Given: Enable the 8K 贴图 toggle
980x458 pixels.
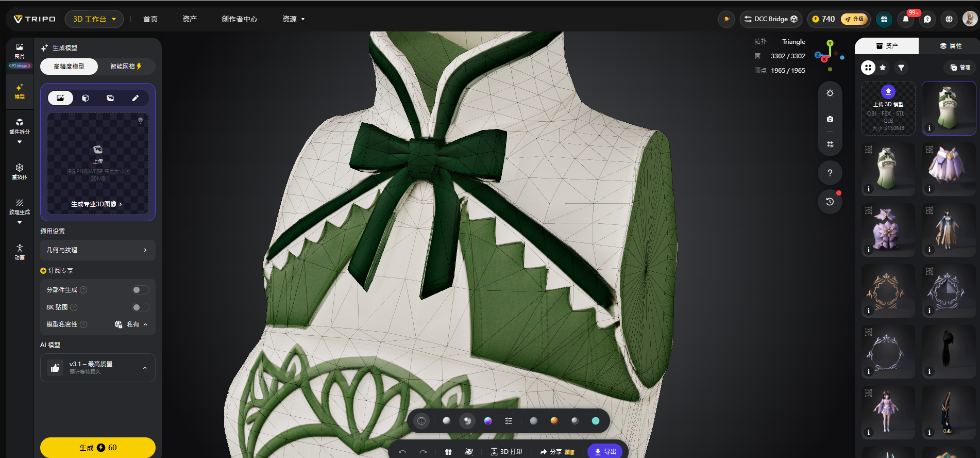Looking at the screenshot, I should [140, 307].
